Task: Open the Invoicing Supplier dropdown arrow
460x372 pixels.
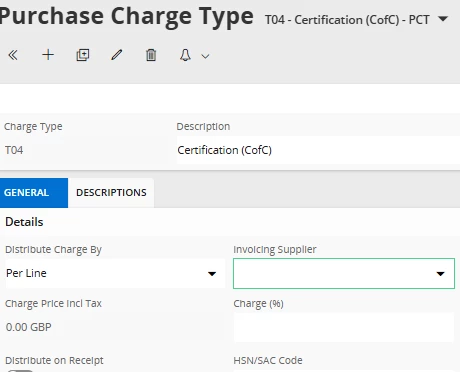Action: point(441,274)
